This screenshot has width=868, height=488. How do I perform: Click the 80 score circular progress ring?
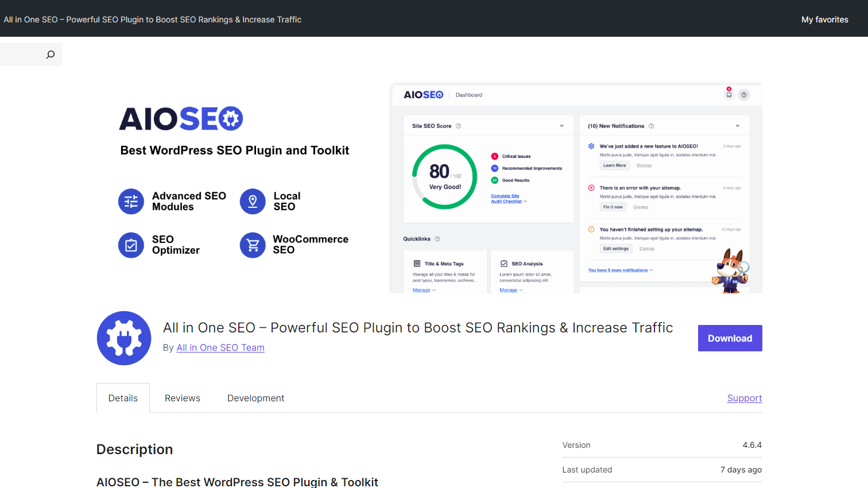445,177
